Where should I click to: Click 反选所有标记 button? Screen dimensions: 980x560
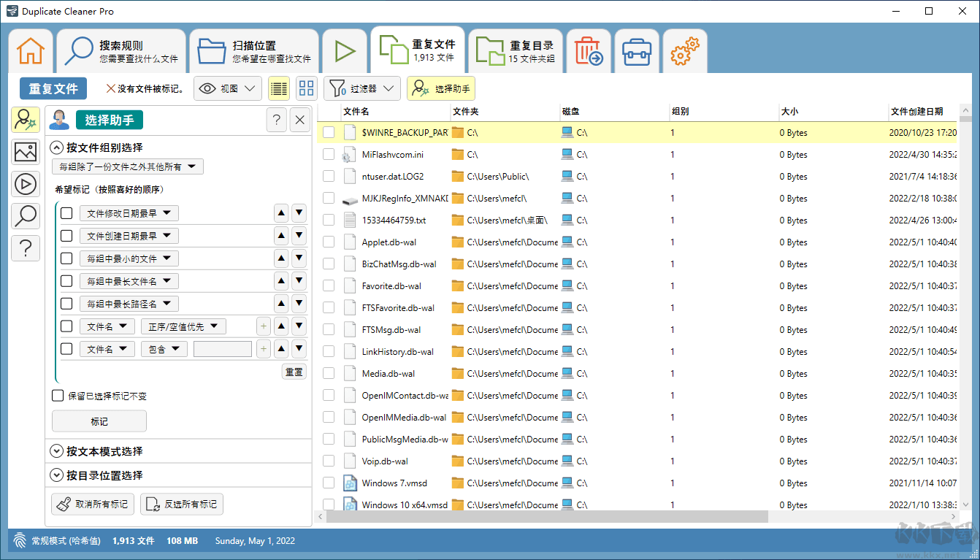(x=182, y=504)
